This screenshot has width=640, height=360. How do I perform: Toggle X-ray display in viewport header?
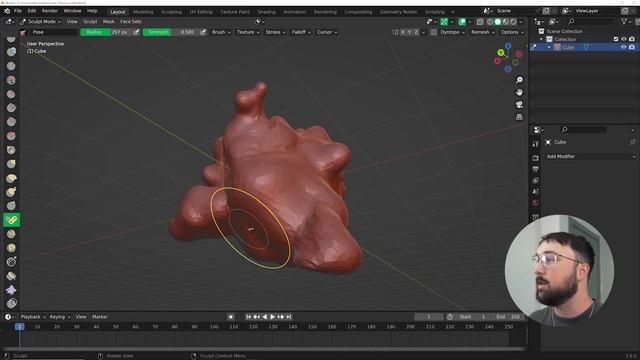point(480,22)
